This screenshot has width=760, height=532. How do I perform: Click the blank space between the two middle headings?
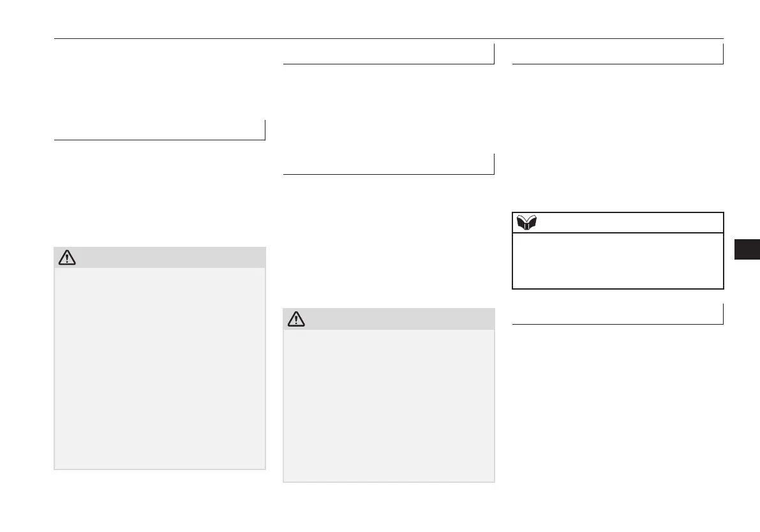389,108
